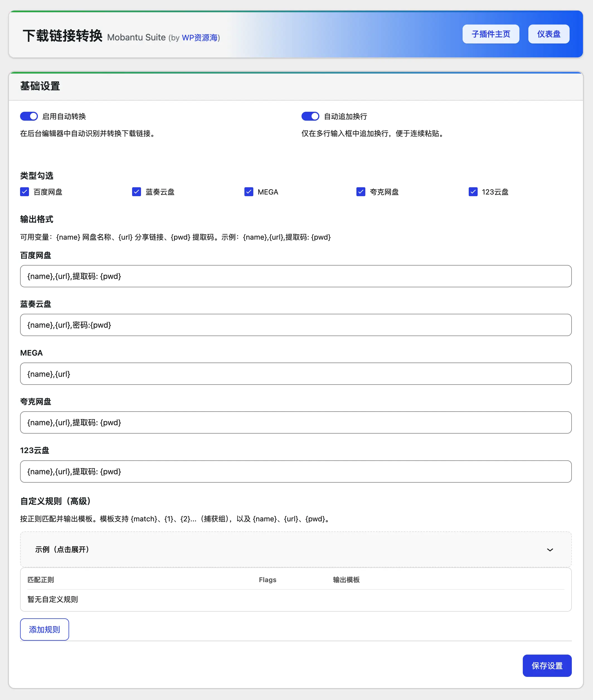Viewport: 593px width, 700px height.
Task: Uncheck the 123云盘 checkbox
Action: click(x=473, y=192)
